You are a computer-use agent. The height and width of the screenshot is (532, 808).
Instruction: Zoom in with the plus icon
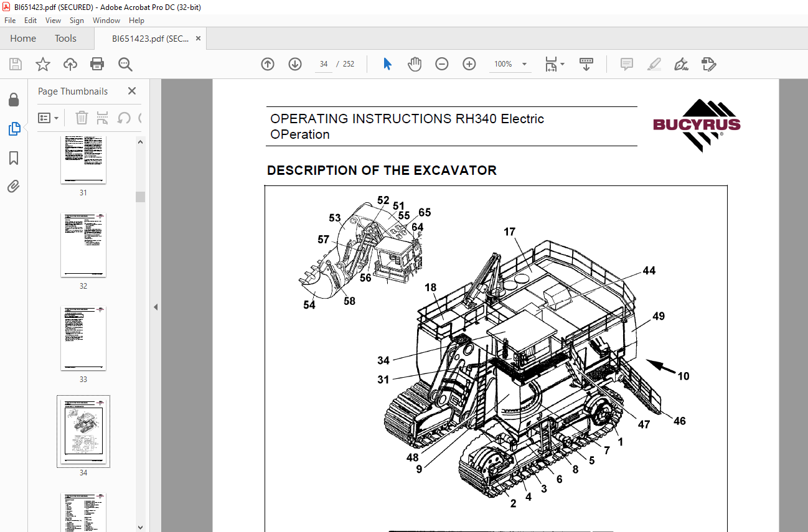click(x=469, y=64)
